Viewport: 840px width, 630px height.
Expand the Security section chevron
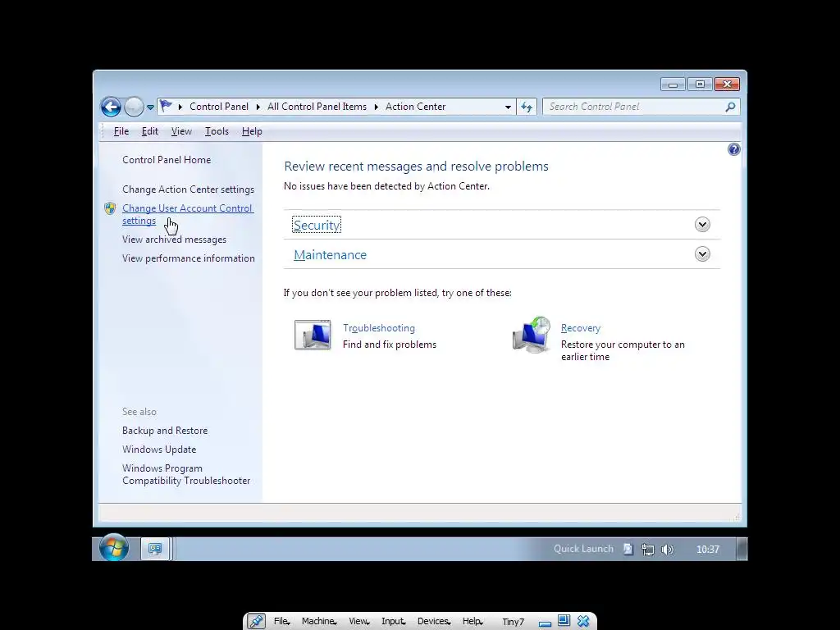tap(702, 225)
